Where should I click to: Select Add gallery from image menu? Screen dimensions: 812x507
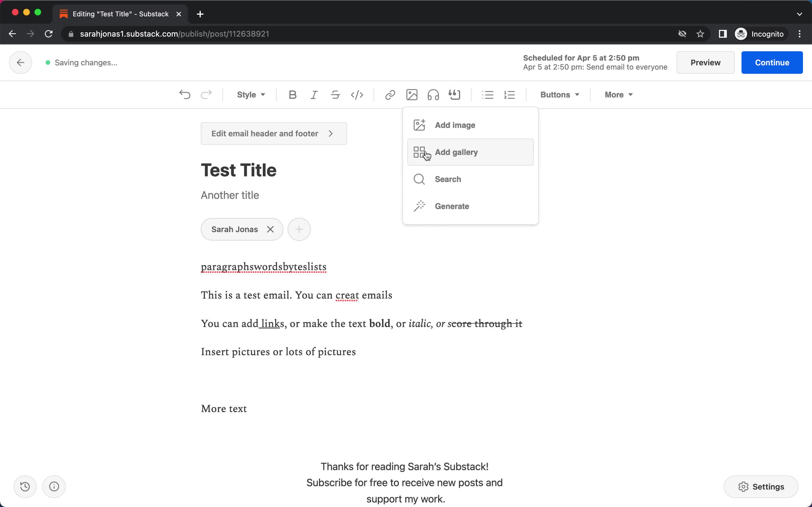coord(471,151)
